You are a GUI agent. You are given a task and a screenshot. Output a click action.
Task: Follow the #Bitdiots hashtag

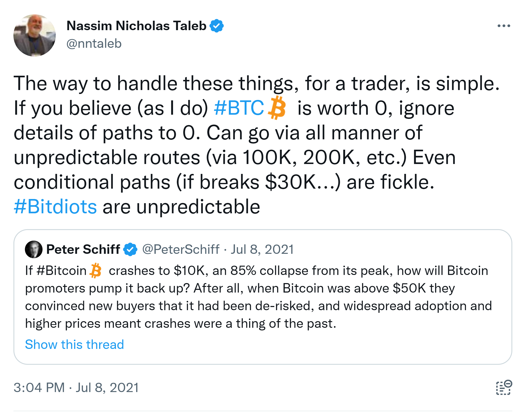pyautogui.click(x=56, y=207)
